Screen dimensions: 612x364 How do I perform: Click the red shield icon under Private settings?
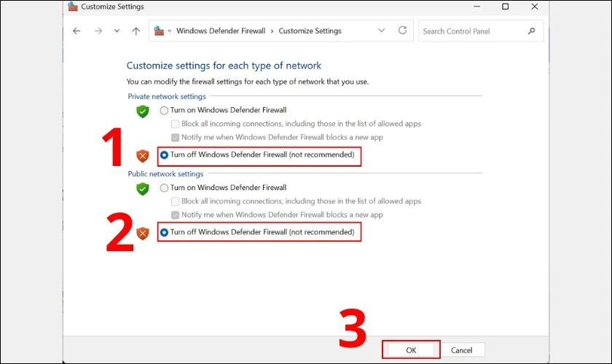pyautogui.click(x=143, y=156)
